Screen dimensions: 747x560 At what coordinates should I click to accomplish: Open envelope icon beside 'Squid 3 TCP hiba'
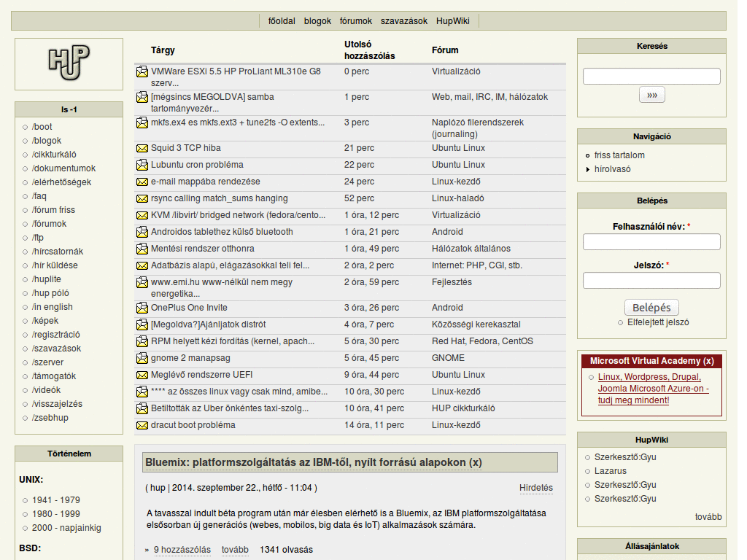pyautogui.click(x=142, y=148)
